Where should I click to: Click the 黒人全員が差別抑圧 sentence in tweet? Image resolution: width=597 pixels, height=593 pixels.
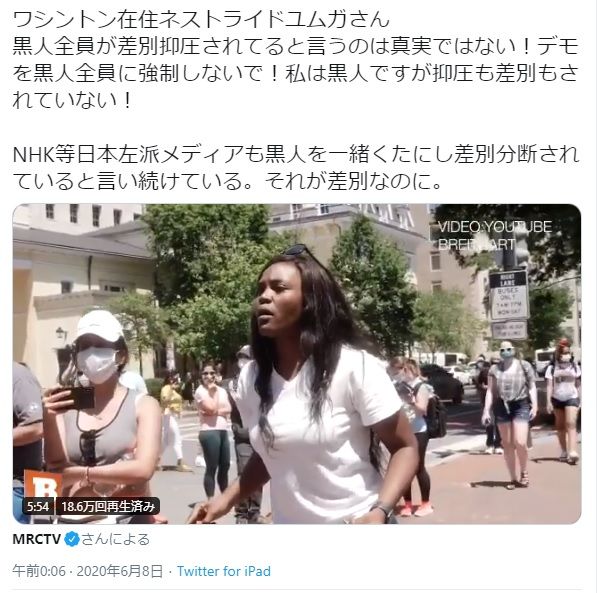296,72
